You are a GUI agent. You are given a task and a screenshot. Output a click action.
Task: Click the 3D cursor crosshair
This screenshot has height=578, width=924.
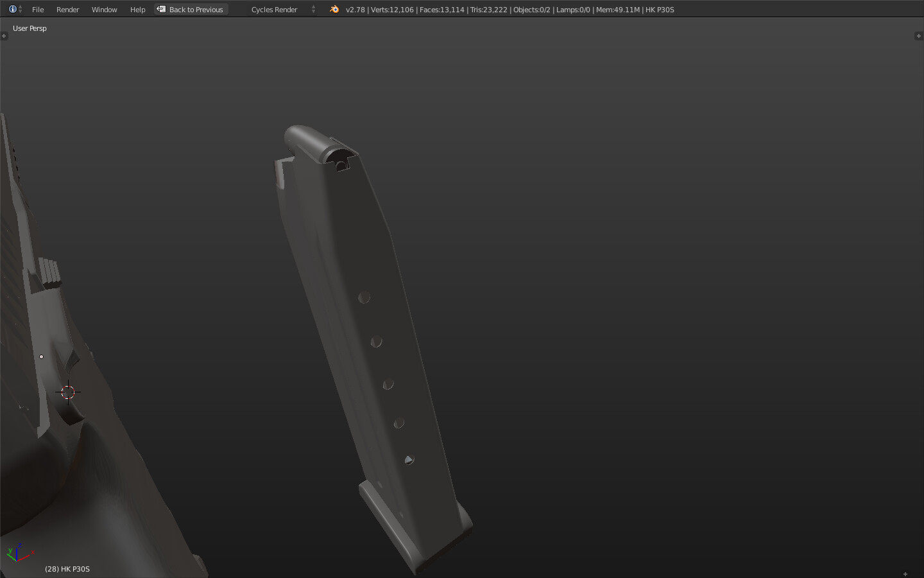point(68,392)
